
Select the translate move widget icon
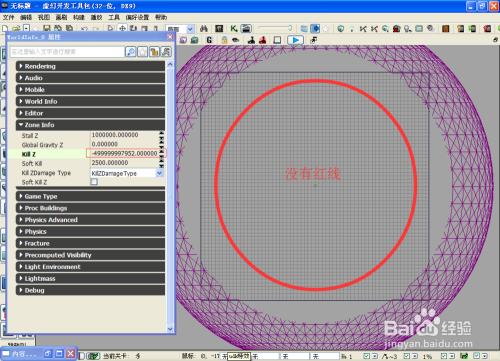pyautogui.click(x=122, y=29)
